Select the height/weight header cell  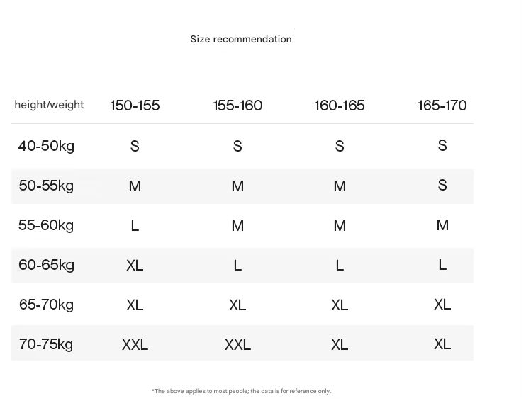(x=49, y=105)
